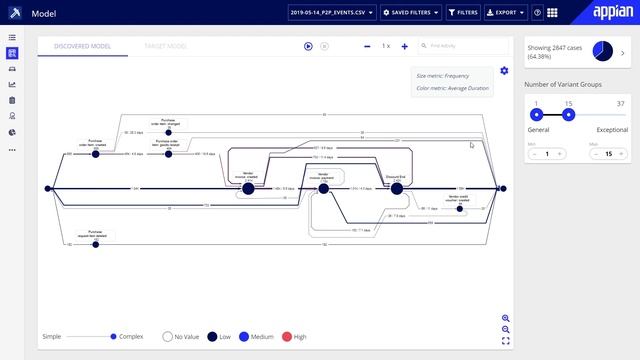The width and height of the screenshot is (640, 360).
Task: Select the highlighted Model view sidebar icon
Action: (12, 53)
